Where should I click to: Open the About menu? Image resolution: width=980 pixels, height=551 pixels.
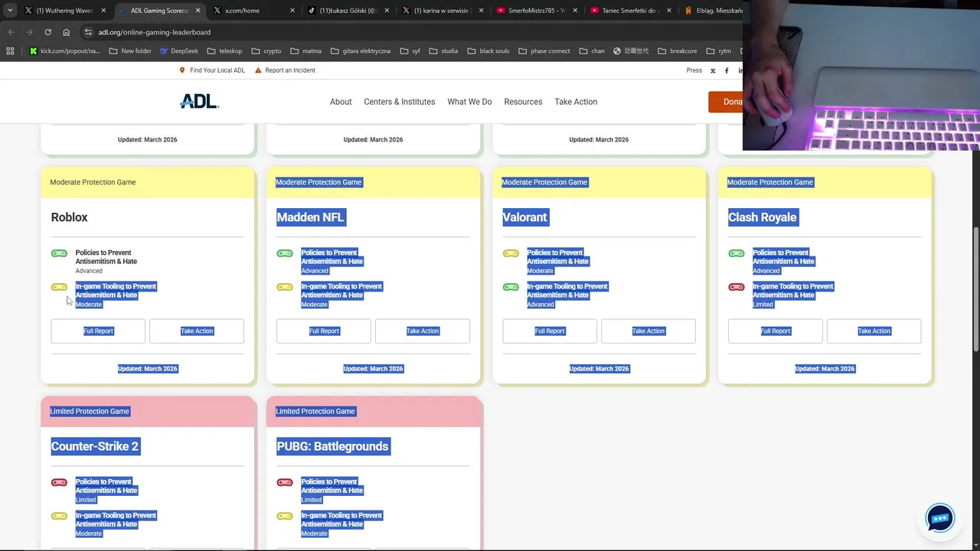coord(341,102)
